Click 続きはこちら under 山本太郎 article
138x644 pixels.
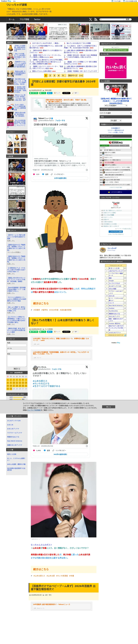coord(41,569)
